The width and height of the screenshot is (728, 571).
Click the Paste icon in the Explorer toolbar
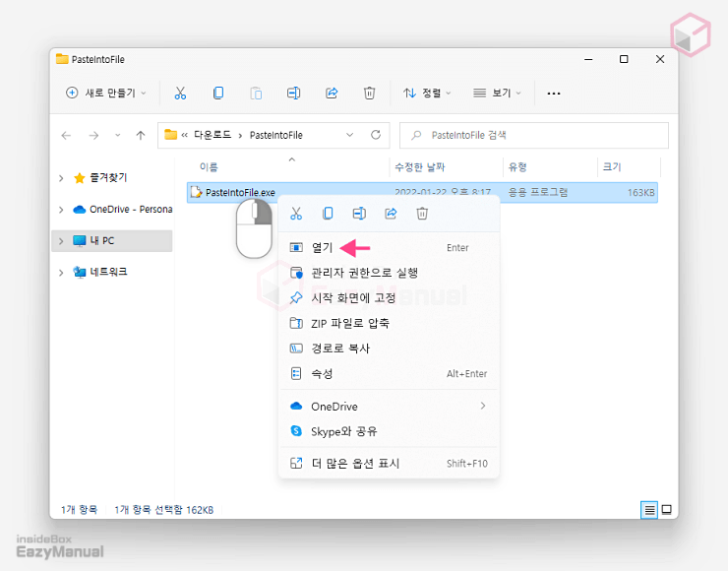point(256,93)
